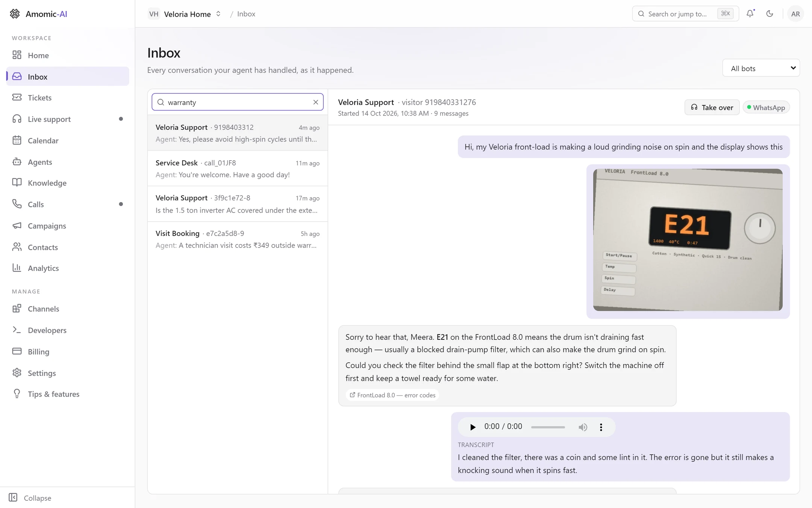Open the Knowledge section
This screenshot has width=812, height=508.
(68, 183)
